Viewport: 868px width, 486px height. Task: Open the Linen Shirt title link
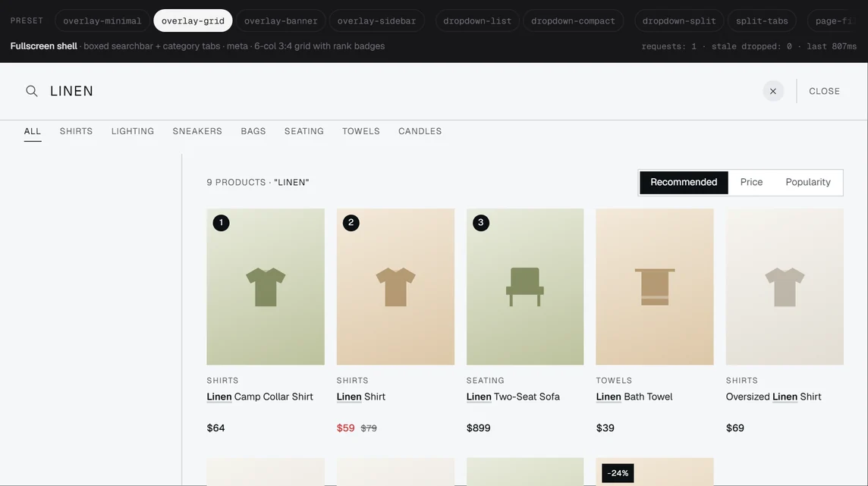(x=361, y=397)
